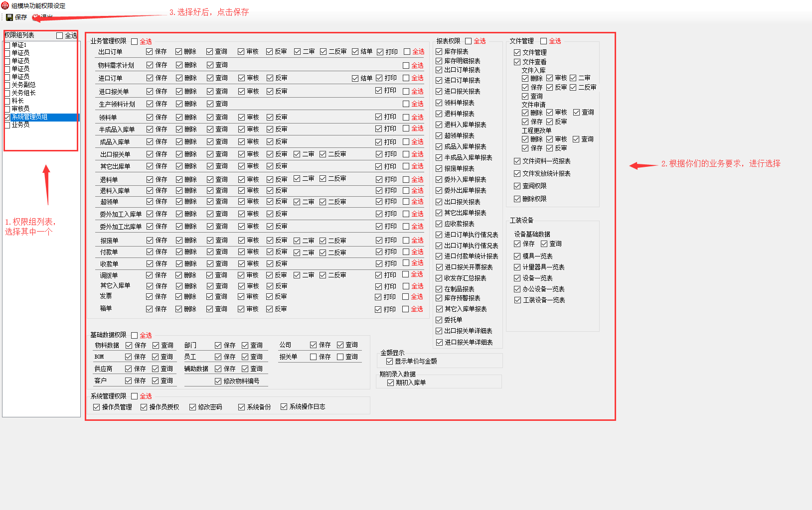Image resolution: width=812 pixels, height=510 pixels.
Task: Uncheck 审核 in the 领料单 row
Action: pos(241,117)
